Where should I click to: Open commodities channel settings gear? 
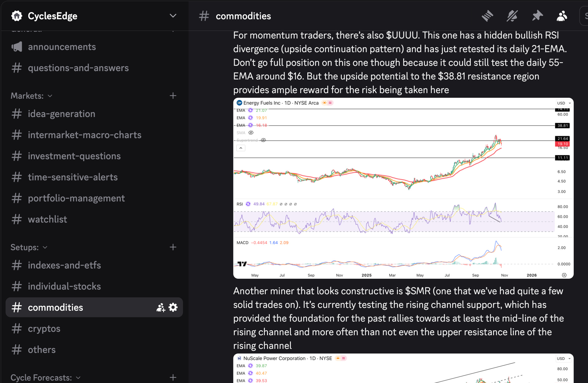pos(173,307)
